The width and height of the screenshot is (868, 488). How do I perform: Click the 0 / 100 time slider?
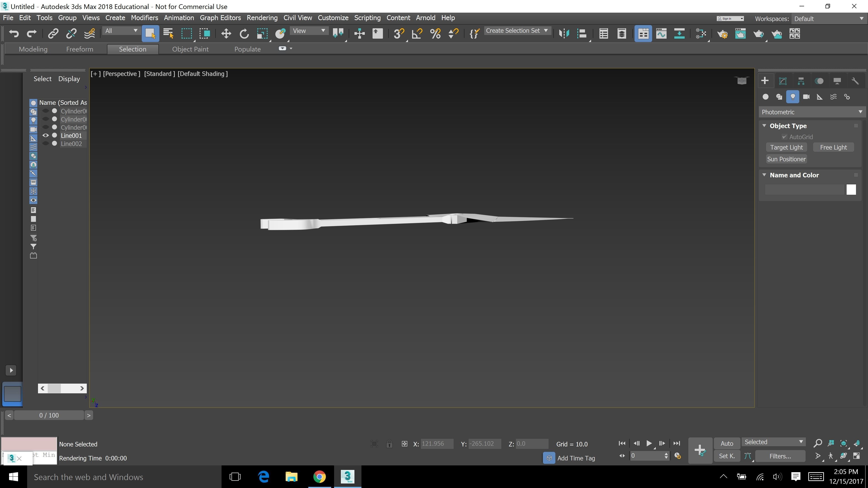(49, 415)
